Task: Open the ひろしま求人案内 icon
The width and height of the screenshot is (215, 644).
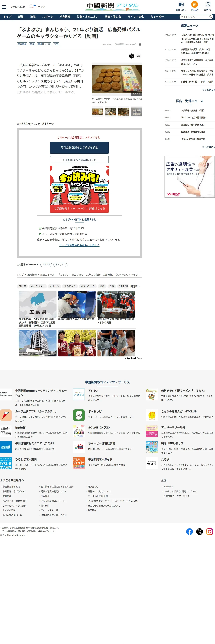Action: coord(6,463)
